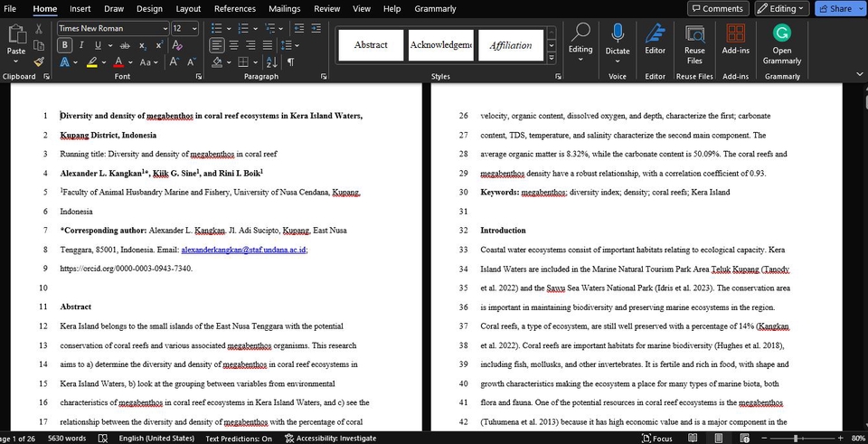This screenshot has width=868, height=444.
Task: Switch to Web Layout view
Action: click(744, 439)
